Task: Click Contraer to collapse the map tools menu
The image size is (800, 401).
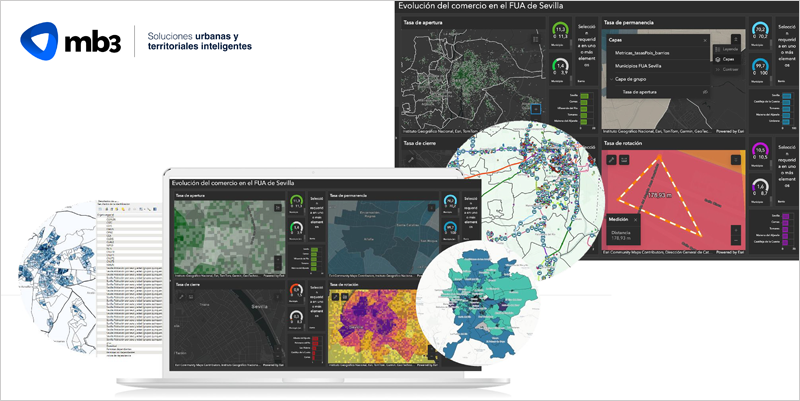Action: tap(730, 69)
